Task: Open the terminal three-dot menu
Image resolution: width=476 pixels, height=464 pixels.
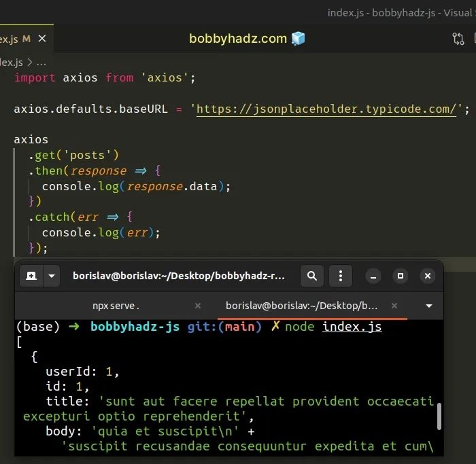Action: pos(341,276)
